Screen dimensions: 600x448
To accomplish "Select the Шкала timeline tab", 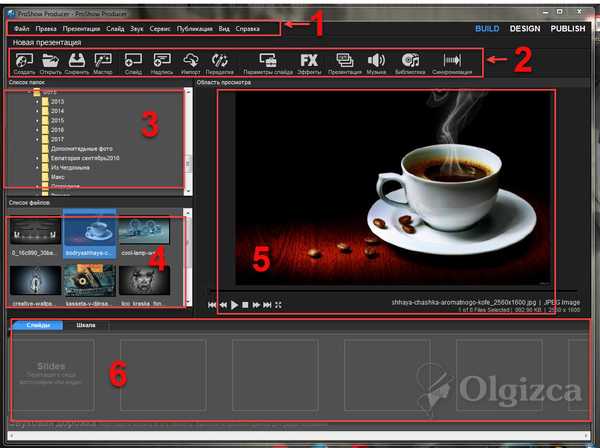I will click(86, 325).
